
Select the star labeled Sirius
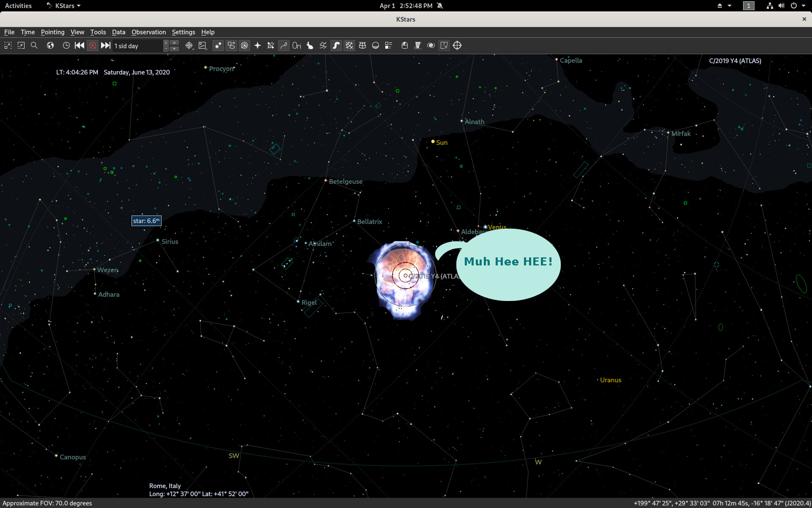click(x=158, y=240)
